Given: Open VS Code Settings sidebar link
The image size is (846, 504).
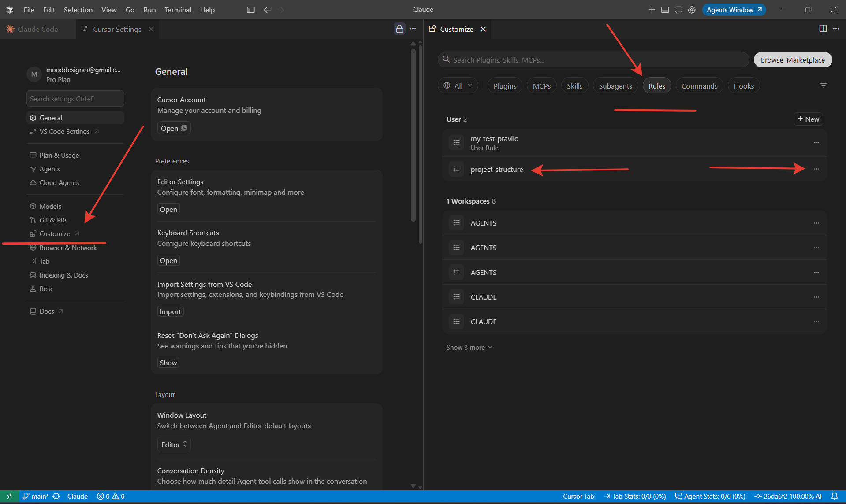Looking at the screenshot, I should (64, 131).
